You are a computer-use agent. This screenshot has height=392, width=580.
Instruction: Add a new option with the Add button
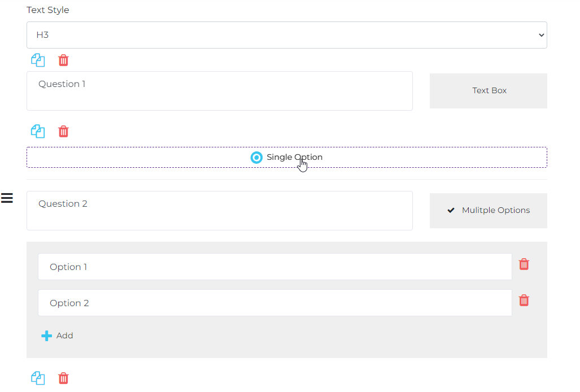coord(57,335)
